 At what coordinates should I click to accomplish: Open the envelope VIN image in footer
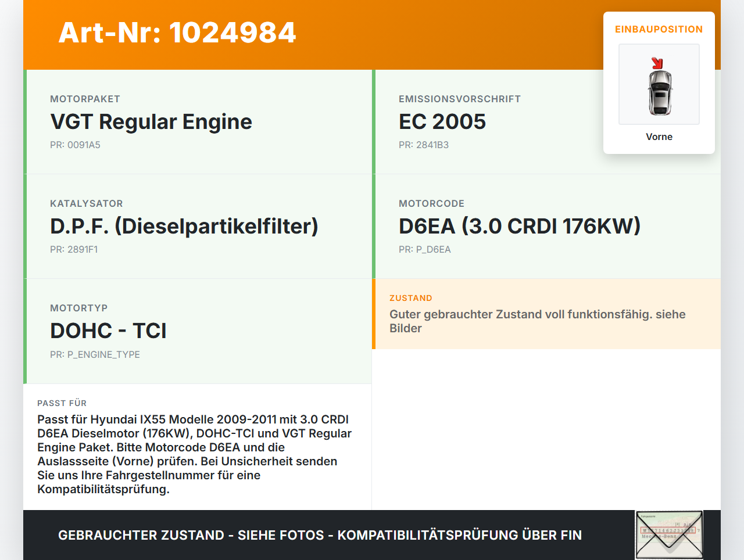coord(669,535)
